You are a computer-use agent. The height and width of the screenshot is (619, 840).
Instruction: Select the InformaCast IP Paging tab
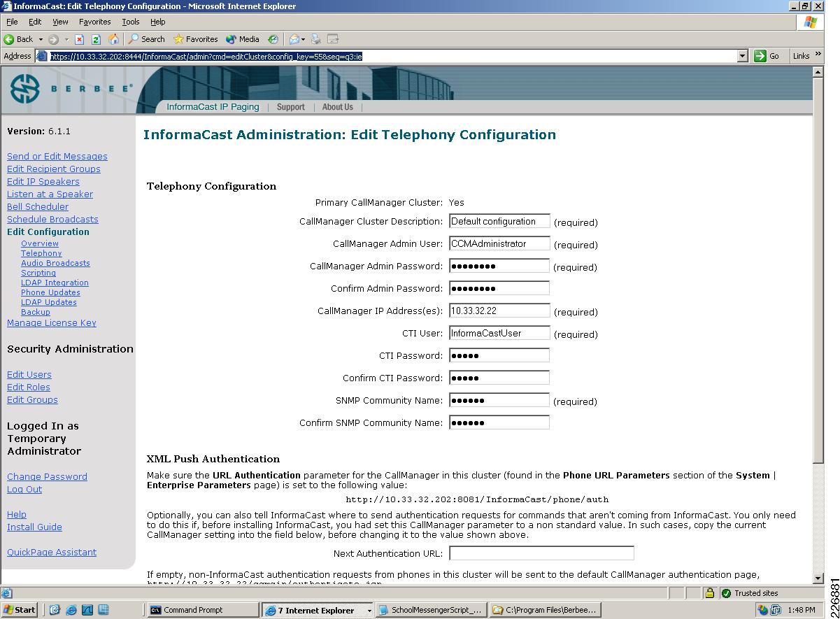coord(213,107)
